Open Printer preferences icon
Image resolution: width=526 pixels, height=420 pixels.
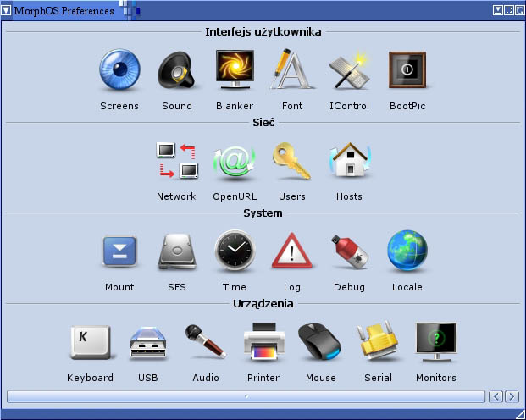pyautogui.click(x=263, y=341)
